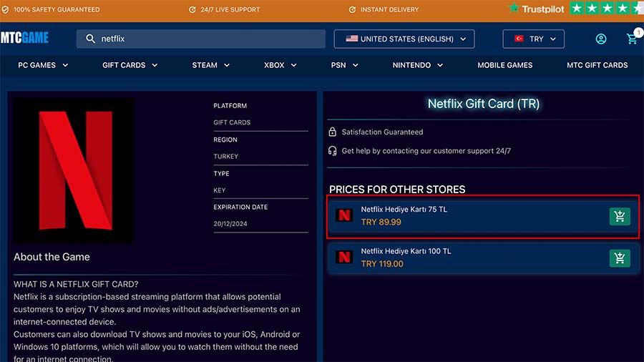The image size is (644, 362).
Task: Click Netflix logo beside 100 TL card
Action: tap(344, 257)
